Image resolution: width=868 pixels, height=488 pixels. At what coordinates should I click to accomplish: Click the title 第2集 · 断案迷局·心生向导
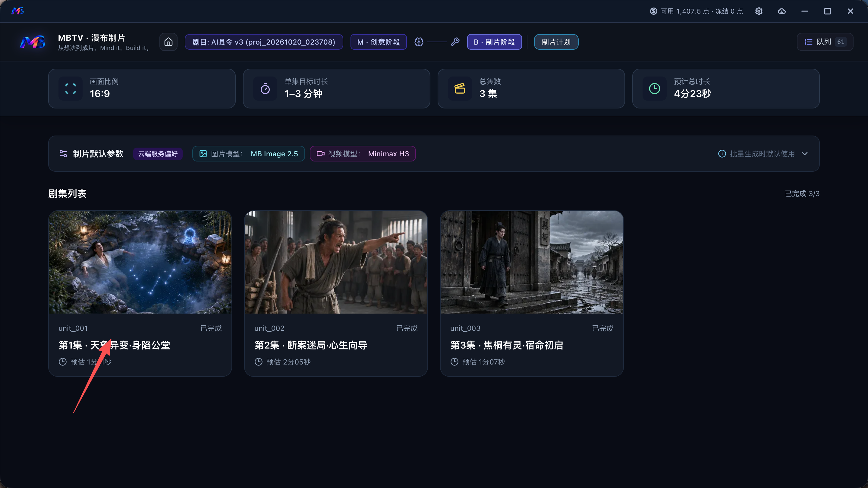click(311, 345)
